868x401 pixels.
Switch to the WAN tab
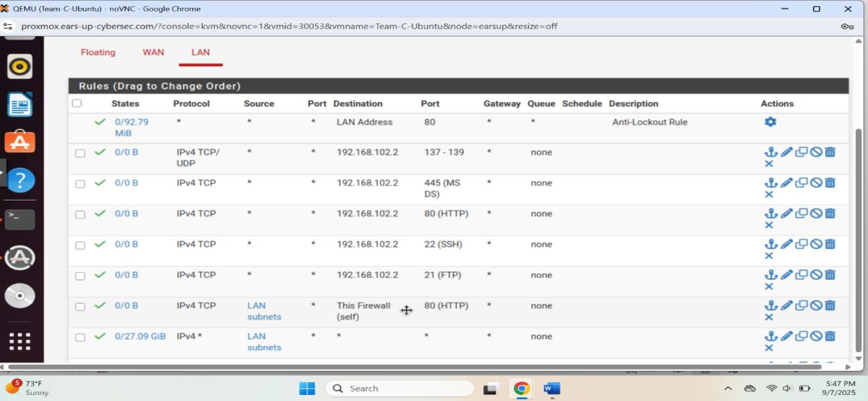tap(153, 52)
